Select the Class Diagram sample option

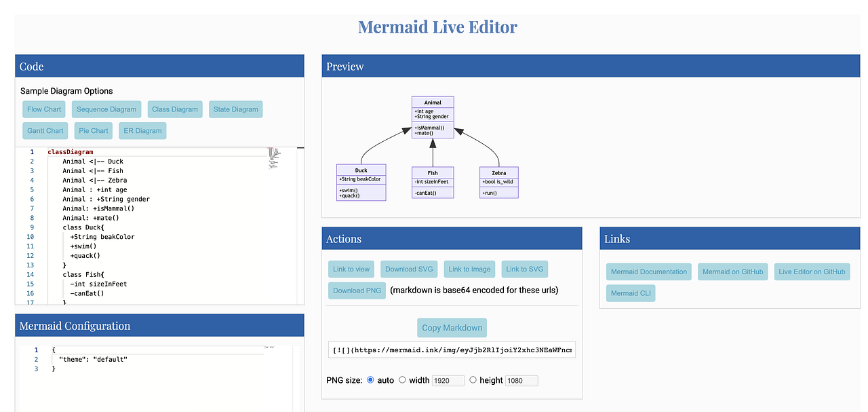pos(175,109)
